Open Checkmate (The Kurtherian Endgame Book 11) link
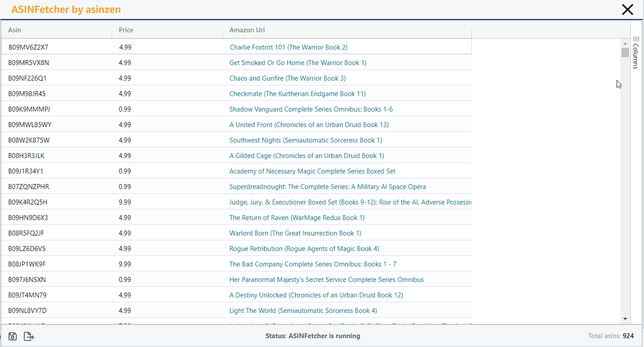644x347 pixels. pos(297,94)
